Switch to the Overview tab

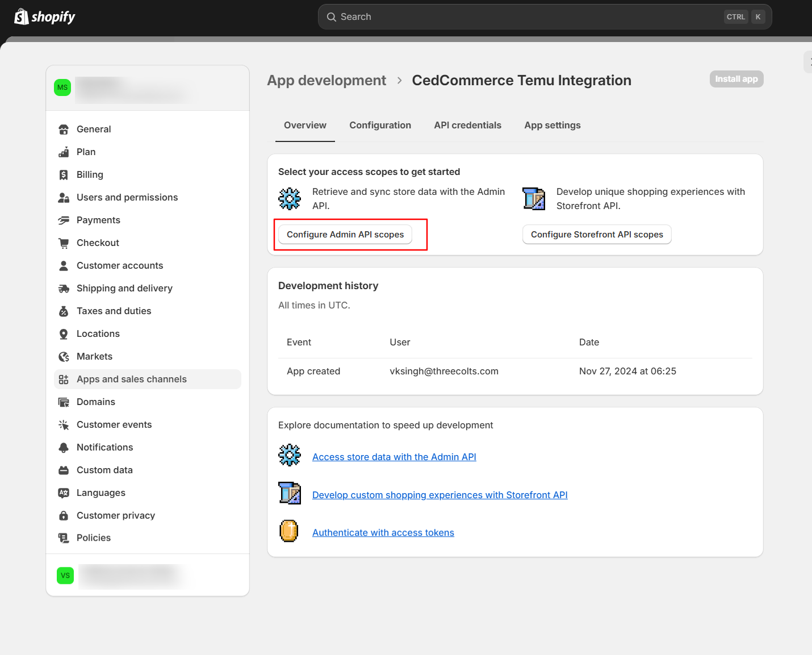click(x=305, y=125)
